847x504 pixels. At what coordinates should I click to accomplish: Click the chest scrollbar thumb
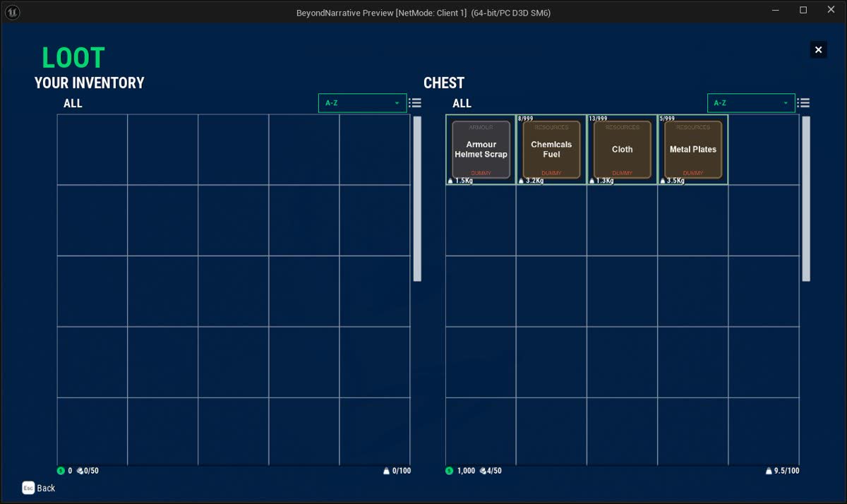click(x=806, y=198)
